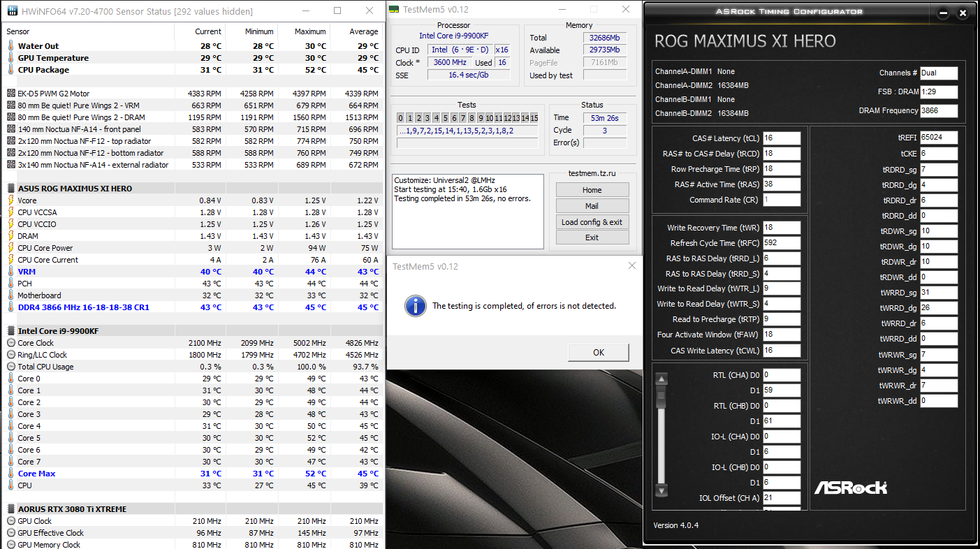Click the thermometer icon on the DDR4 3866 MHz row

tap(10, 307)
